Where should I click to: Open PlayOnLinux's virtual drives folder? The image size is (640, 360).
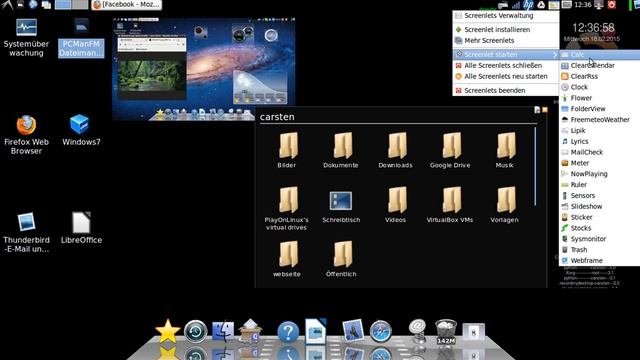tap(287, 208)
